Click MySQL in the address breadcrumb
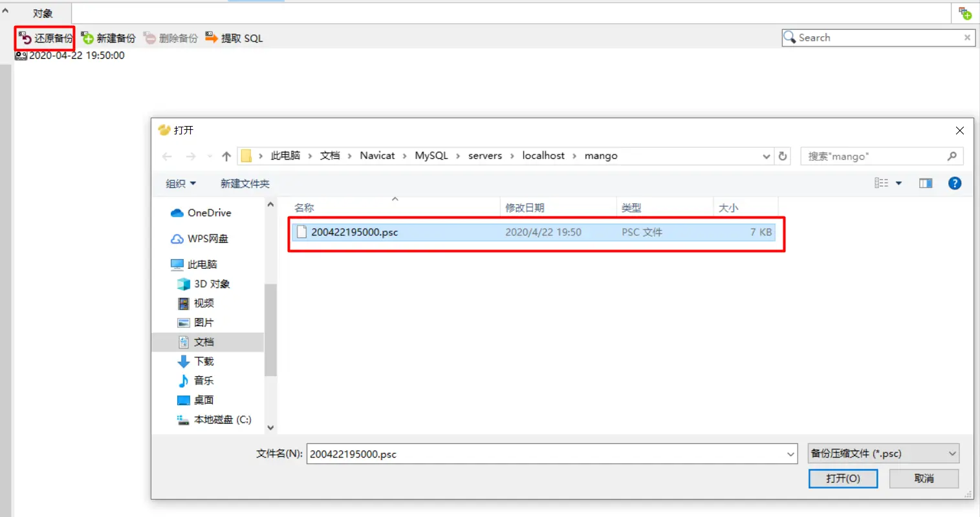This screenshot has height=517, width=980. click(431, 156)
